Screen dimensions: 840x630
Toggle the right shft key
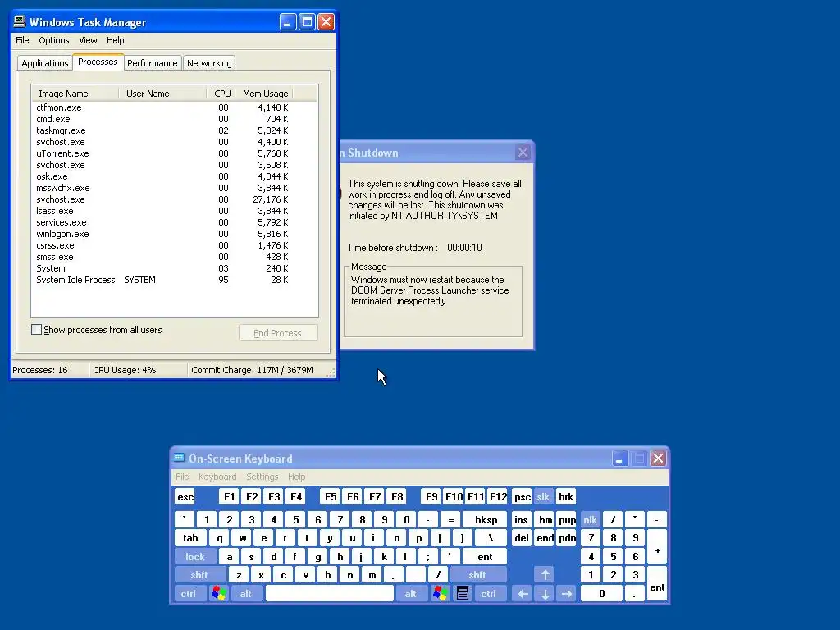[478, 575]
